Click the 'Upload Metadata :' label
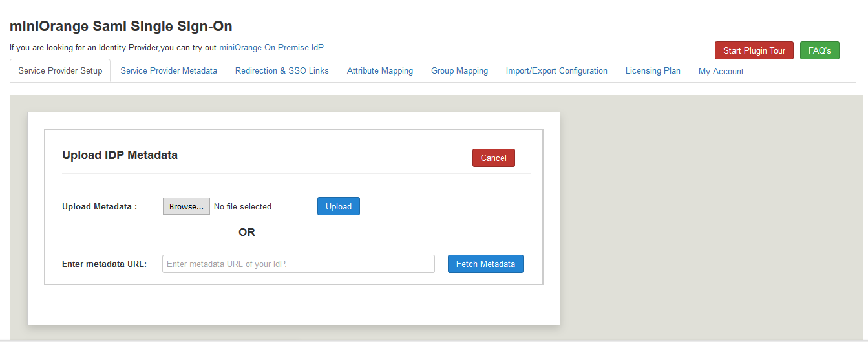Image resolution: width=868 pixels, height=342 pixels. coord(100,207)
